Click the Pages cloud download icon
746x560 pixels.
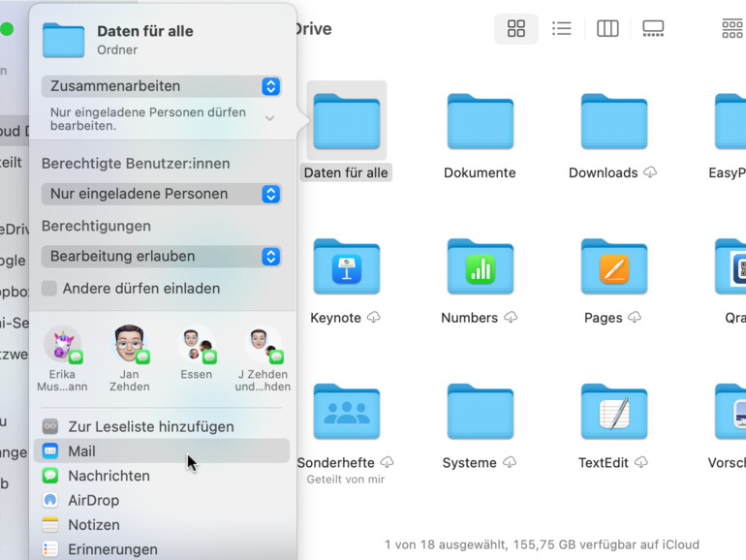tap(635, 318)
